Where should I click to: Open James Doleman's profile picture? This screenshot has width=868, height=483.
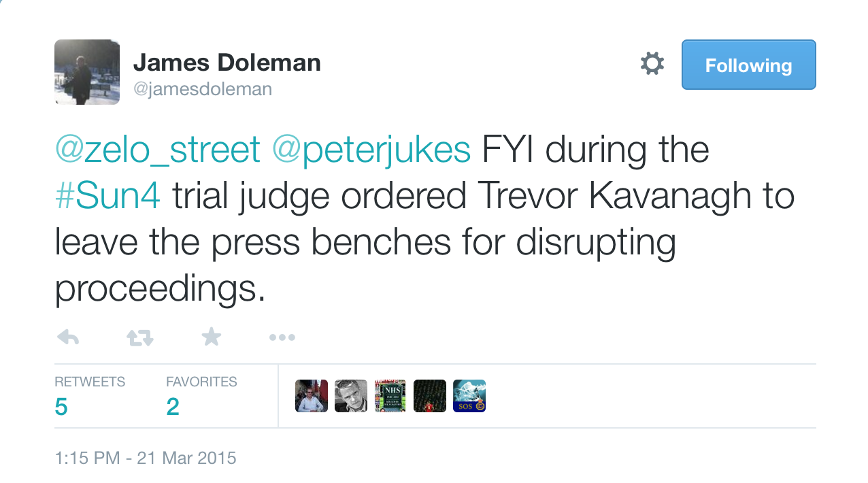coord(87,72)
